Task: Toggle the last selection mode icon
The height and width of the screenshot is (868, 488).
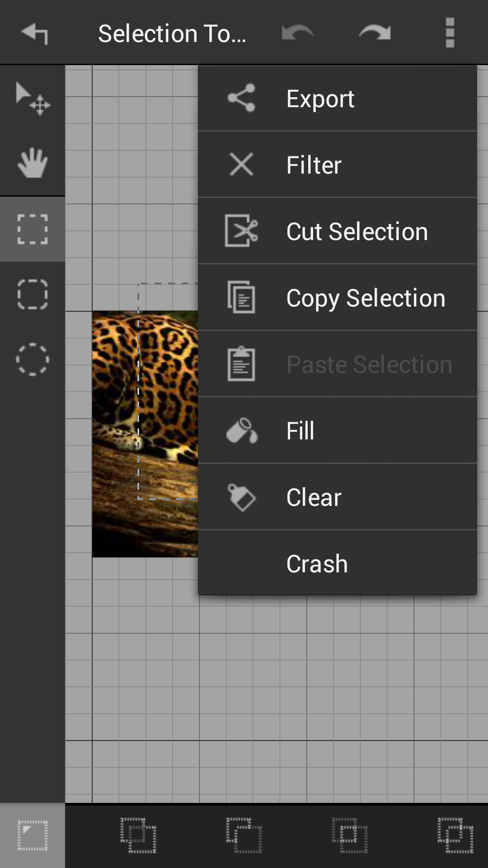Action: pyautogui.click(x=455, y=835)
